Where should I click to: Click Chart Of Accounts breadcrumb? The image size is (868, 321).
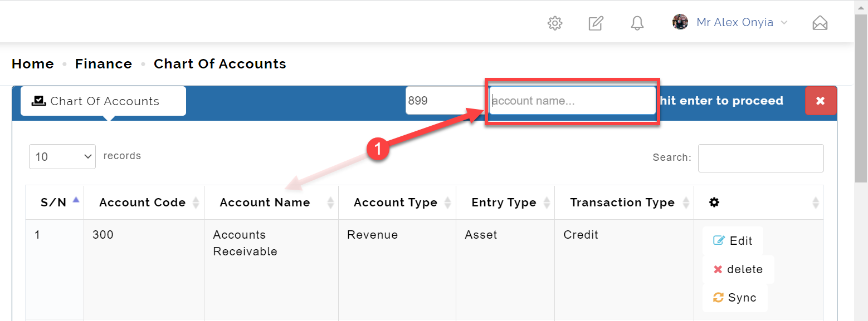coord(220,64)
